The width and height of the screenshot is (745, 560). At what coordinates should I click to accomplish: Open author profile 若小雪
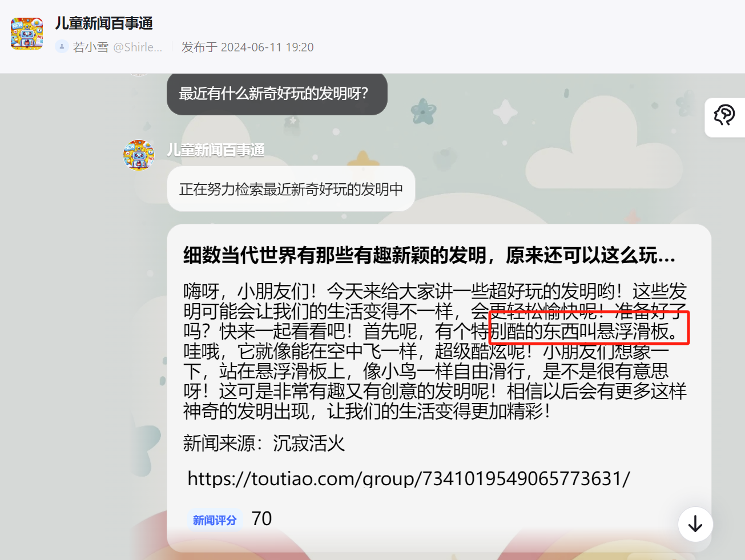91,47
